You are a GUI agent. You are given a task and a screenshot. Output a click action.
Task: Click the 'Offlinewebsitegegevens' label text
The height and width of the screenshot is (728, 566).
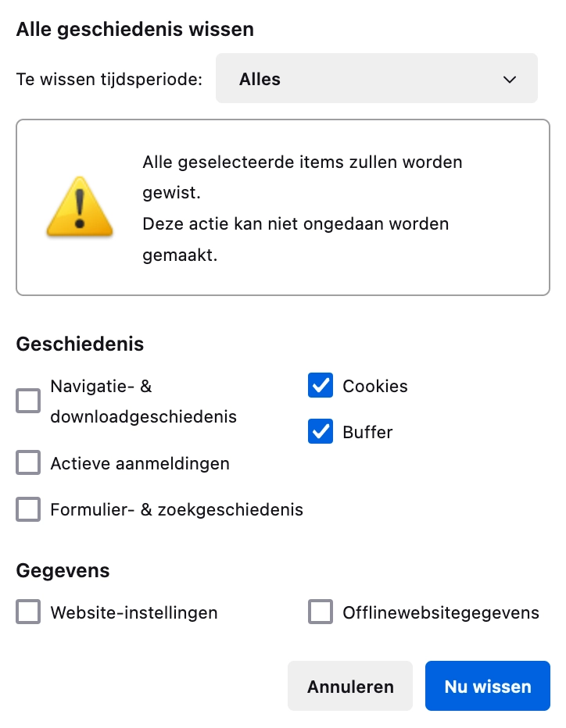tap(441, 612)
